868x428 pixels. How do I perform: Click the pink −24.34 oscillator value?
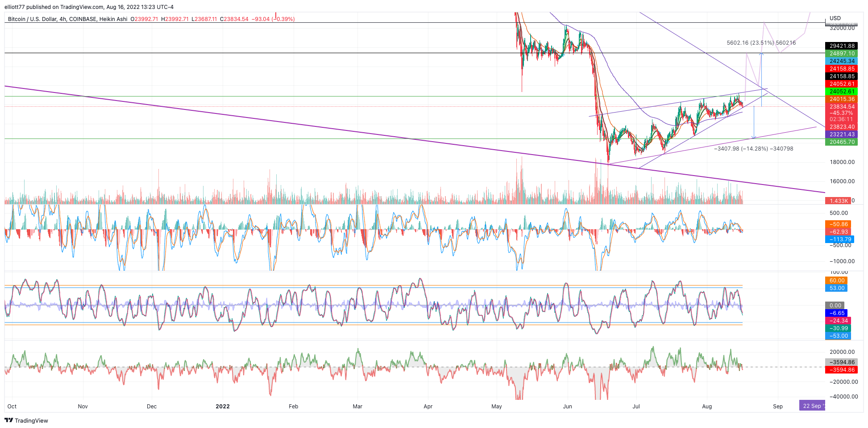pos(838,321)
